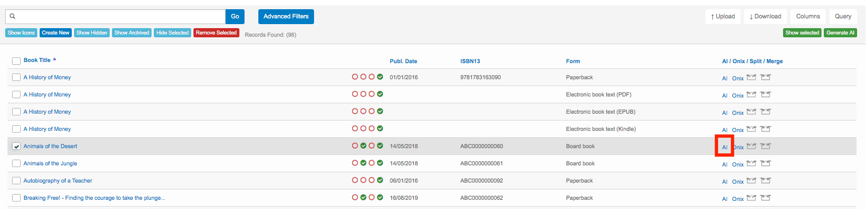Sort by the ISBN13 column header
868x209 pixels.
click(470, 61)
